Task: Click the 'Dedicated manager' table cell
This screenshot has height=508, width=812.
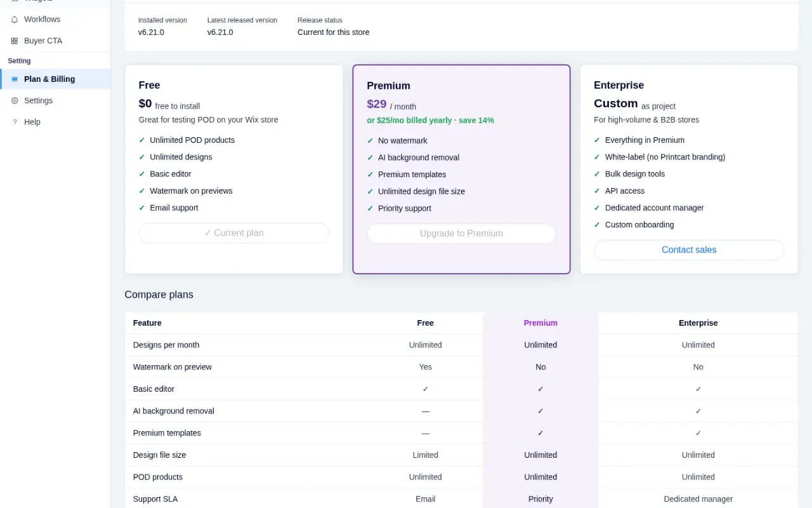Action: click(x=698, y=499)
